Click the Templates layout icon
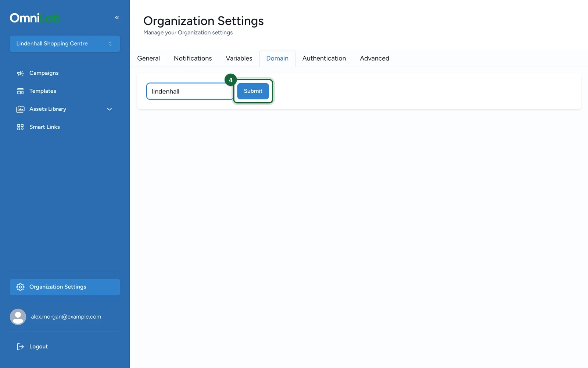Viewport: 588px width, 368px height. pos(20,91)
